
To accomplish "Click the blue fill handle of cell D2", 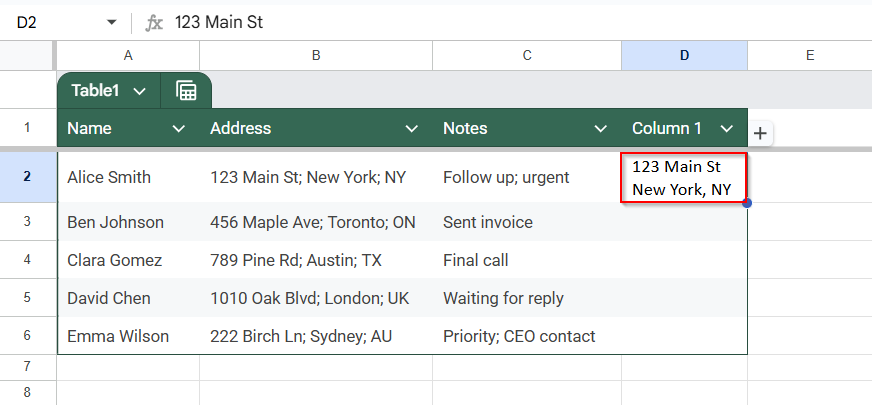I will (747, 203).
